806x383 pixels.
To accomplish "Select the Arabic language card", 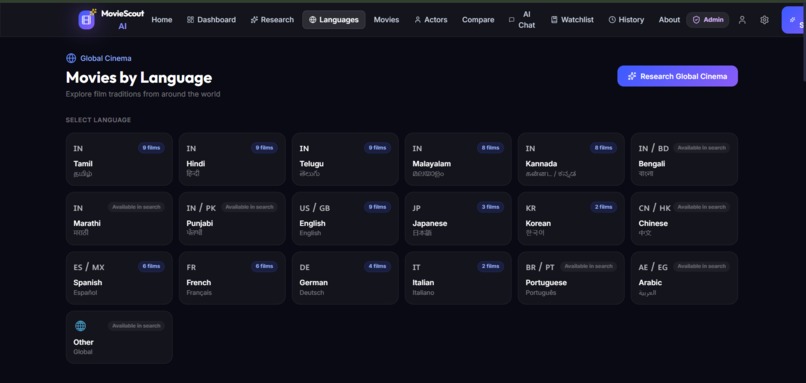I will [x=684, y=278].
